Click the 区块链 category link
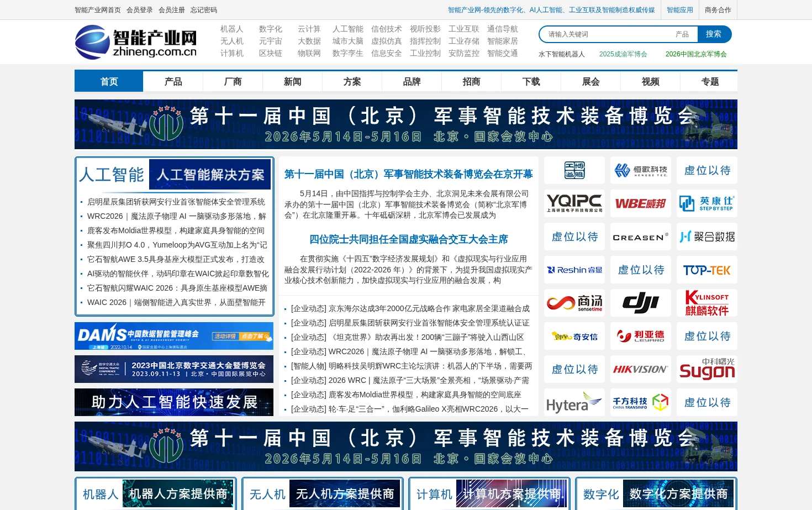Screen dimensions: 812x510 [x=271, y=53]
